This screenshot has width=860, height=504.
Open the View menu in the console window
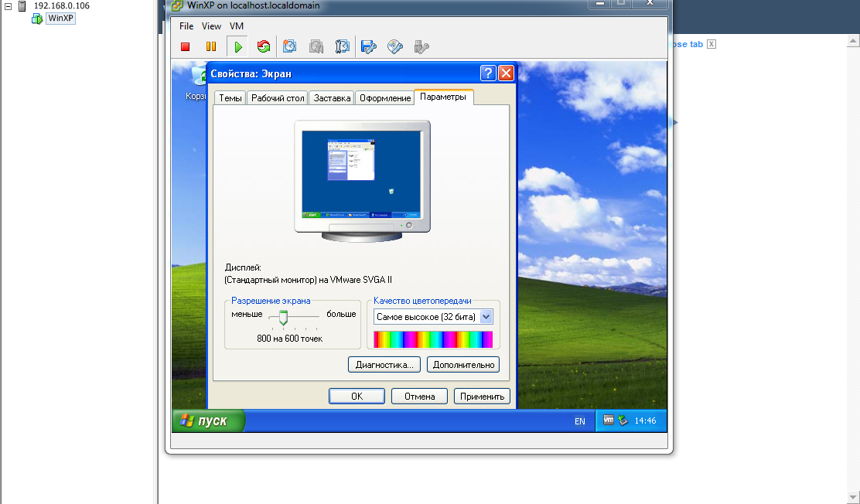coord(211,26)
